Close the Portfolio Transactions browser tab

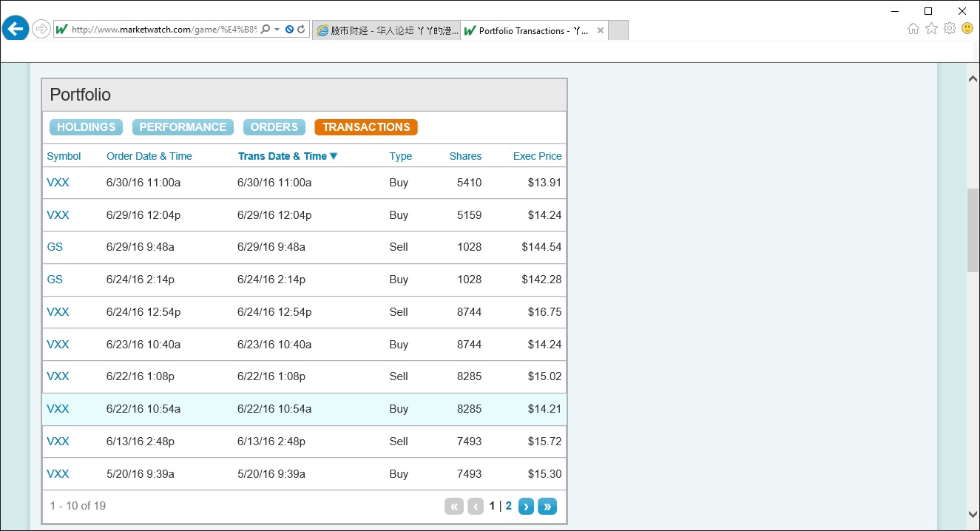[x=600, y=30]
